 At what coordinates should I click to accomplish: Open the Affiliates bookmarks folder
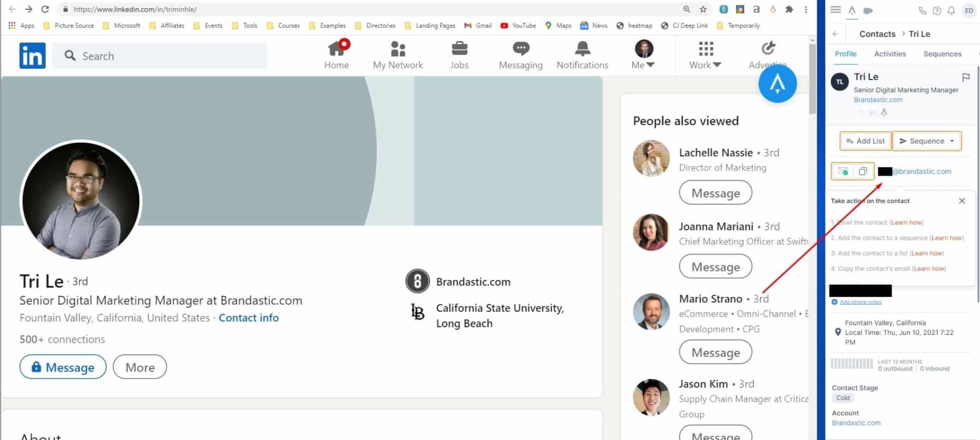tap(167, 26)
